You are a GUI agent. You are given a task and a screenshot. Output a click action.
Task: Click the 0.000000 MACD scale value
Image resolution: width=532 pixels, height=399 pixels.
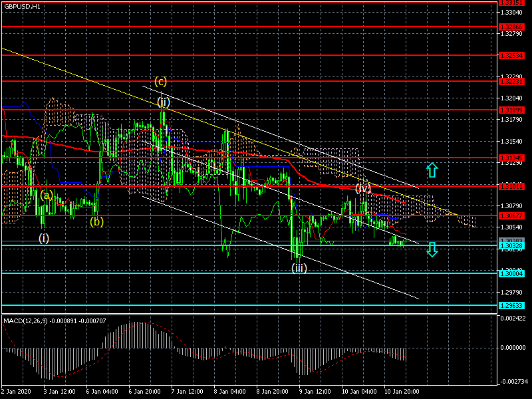pos(513,348)
